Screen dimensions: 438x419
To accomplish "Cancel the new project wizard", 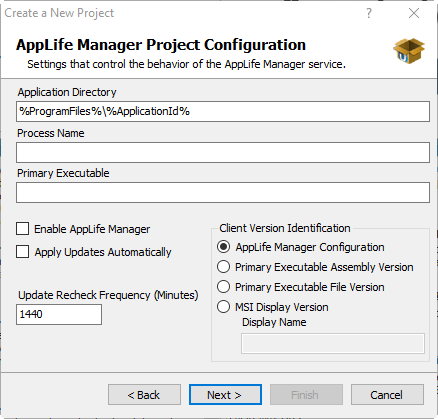I will 387,395.
